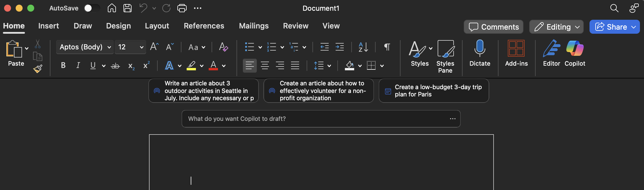
Task: Click the Clear Formatting eraser icon
Action: (223, 47)
